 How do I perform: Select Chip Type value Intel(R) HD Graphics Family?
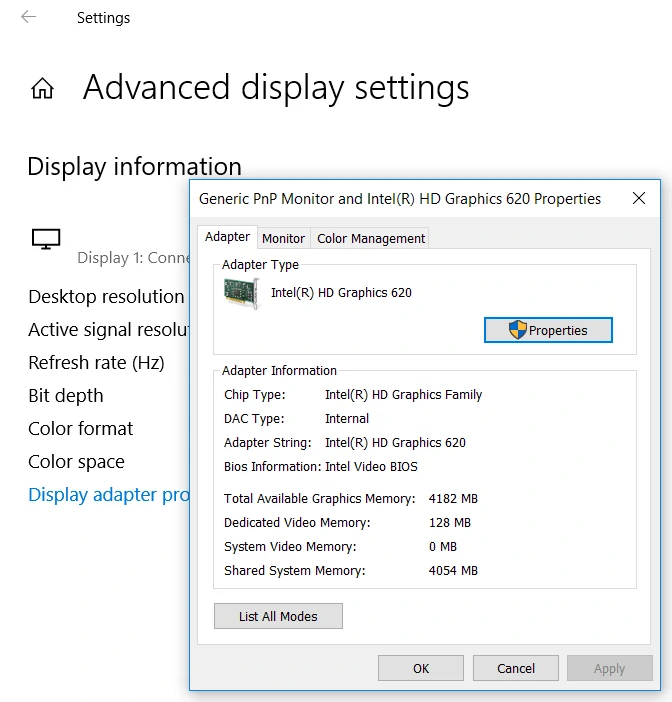coord(403,395)
